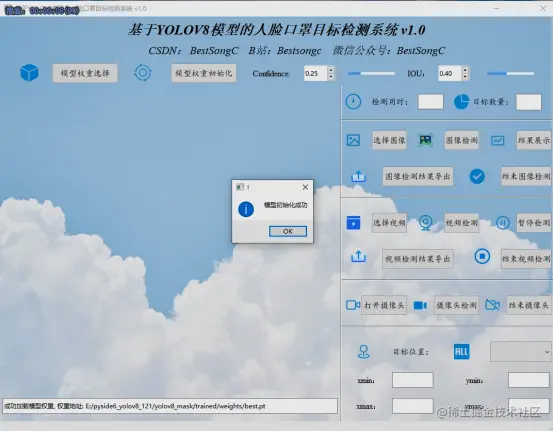
Task: Click the 打开摄像头 button
Action: [384, 305]
